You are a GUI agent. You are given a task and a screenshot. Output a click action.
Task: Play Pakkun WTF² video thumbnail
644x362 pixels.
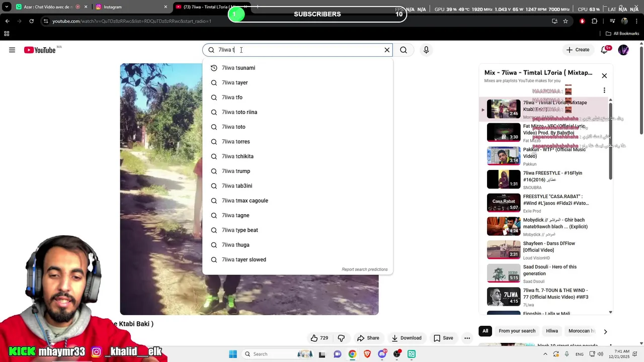(504, 156)
